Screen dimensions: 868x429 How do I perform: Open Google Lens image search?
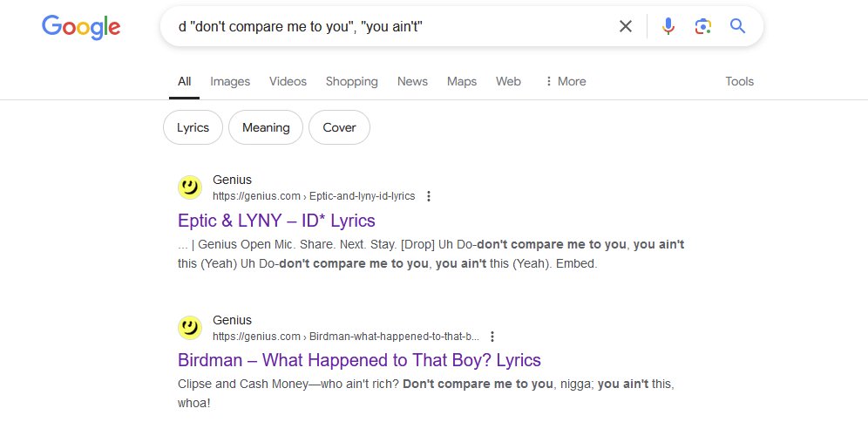(x=703, y=26)
